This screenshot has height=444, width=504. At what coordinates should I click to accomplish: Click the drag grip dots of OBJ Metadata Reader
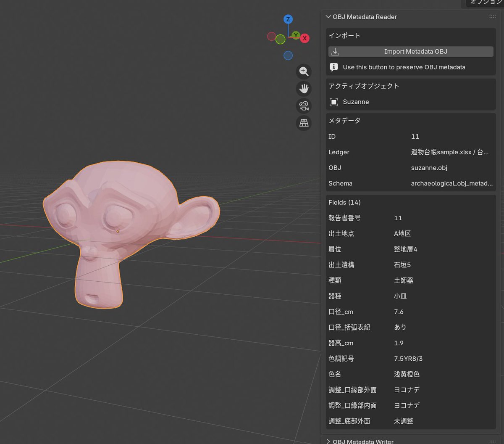[493, 17]
